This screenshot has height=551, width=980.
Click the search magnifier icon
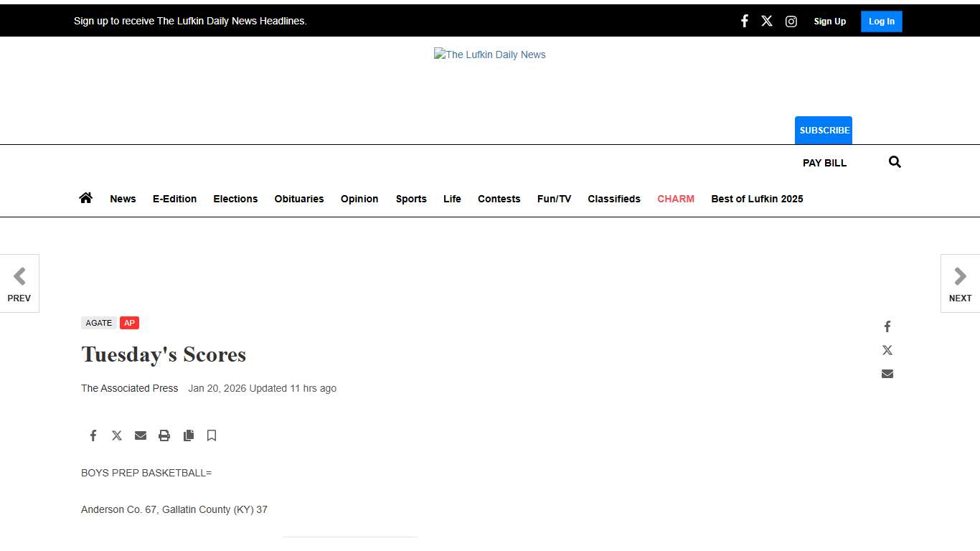click(x=894, y=162)
